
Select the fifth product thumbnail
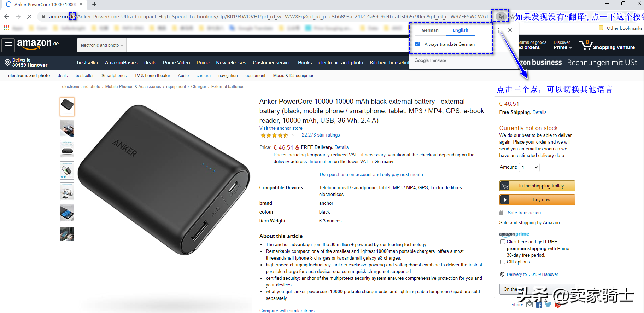pos(67,192)
